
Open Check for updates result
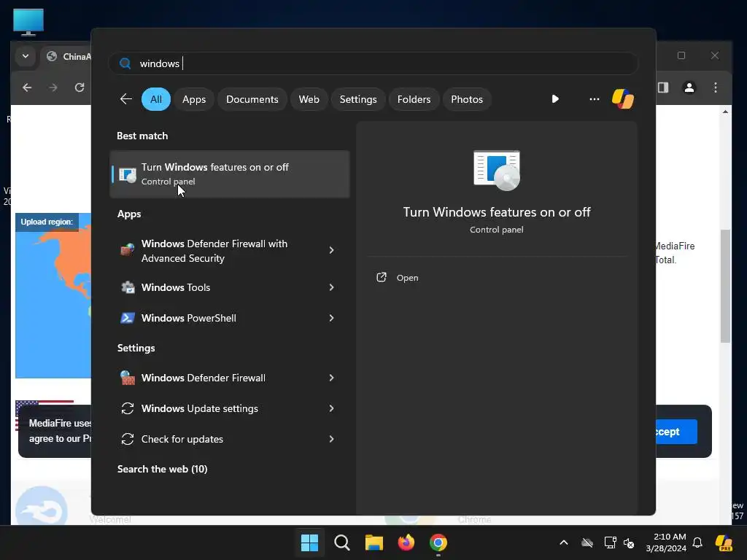click(230, 438)
